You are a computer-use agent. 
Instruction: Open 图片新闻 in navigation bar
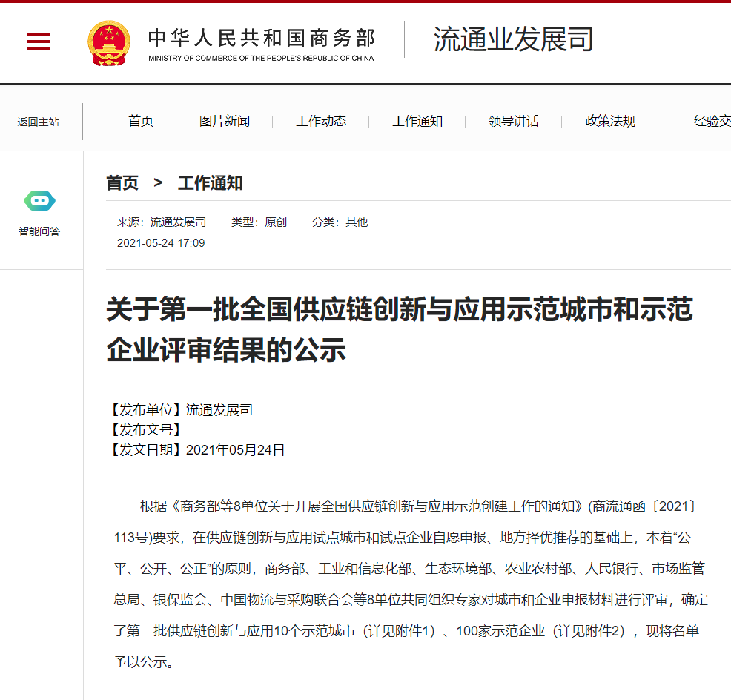pyautogui.click(x=225, y=122)
